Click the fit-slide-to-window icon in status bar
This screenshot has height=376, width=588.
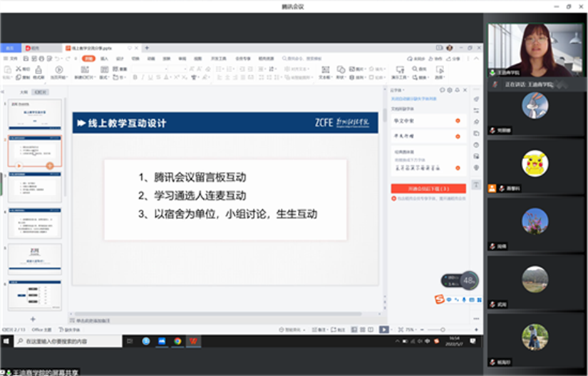pyautogui.click(x=401, y=330)
